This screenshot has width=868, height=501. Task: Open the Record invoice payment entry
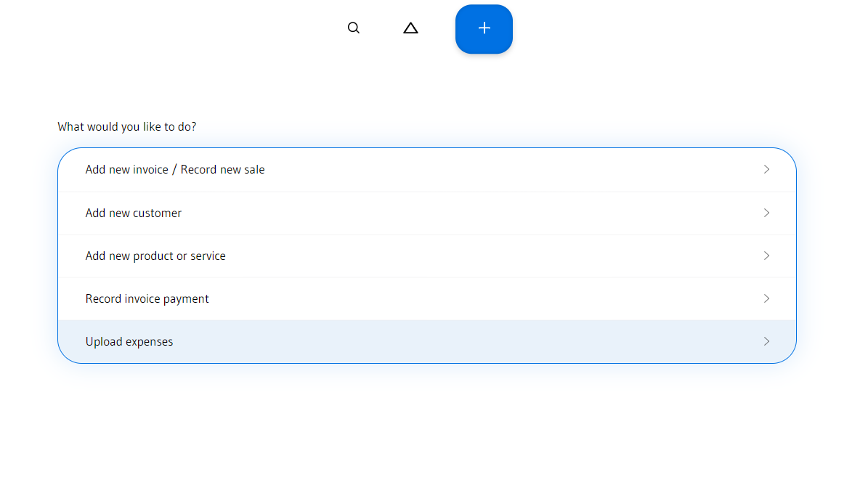click(147, 298)
